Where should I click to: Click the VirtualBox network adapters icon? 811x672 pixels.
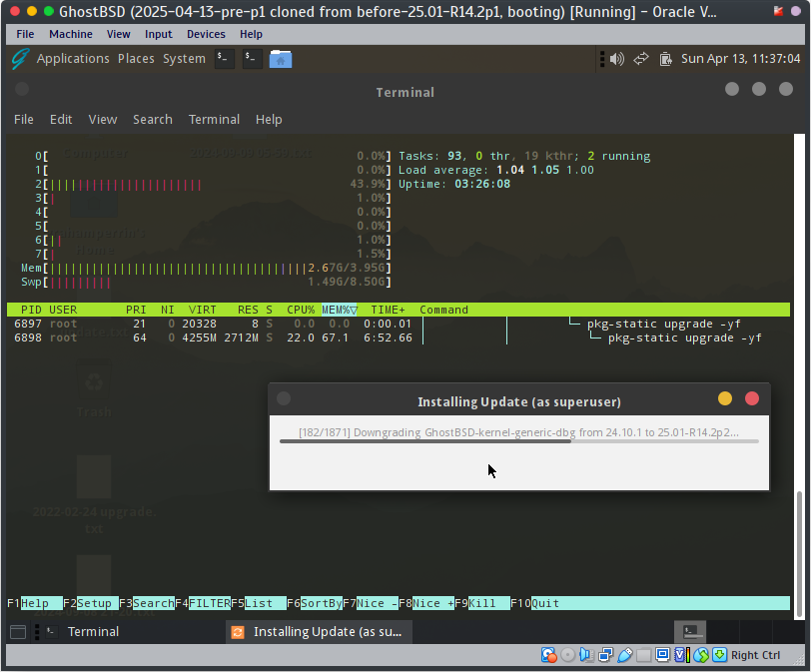click(x=605, y=655)
